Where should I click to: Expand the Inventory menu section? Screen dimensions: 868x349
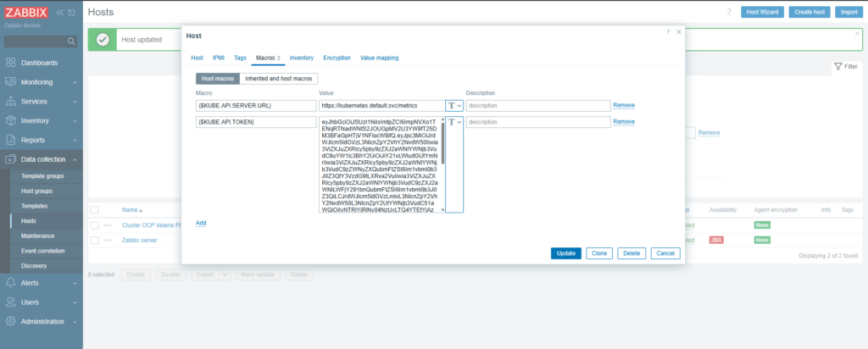(75, 121)
